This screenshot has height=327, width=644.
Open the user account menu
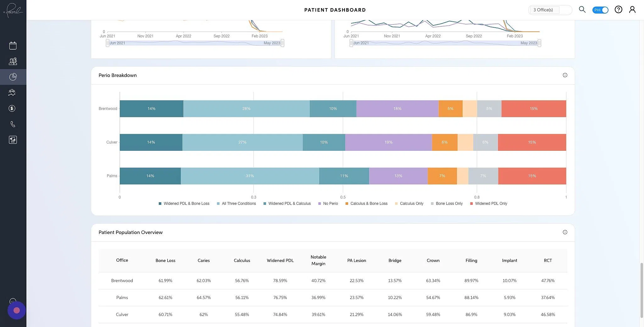pyautogui.click(x=632, y=9)
